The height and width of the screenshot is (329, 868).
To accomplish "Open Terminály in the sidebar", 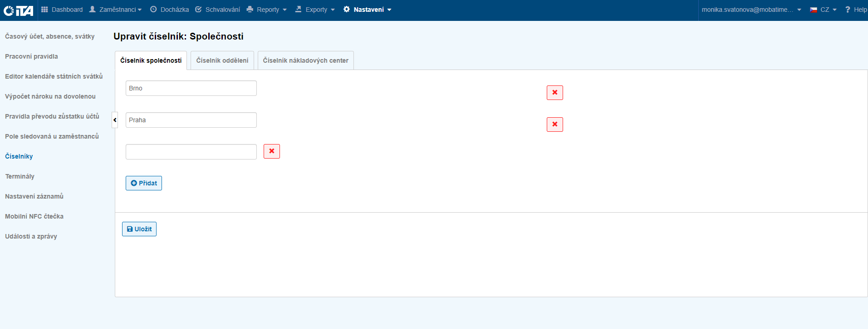I will [20, 176].
